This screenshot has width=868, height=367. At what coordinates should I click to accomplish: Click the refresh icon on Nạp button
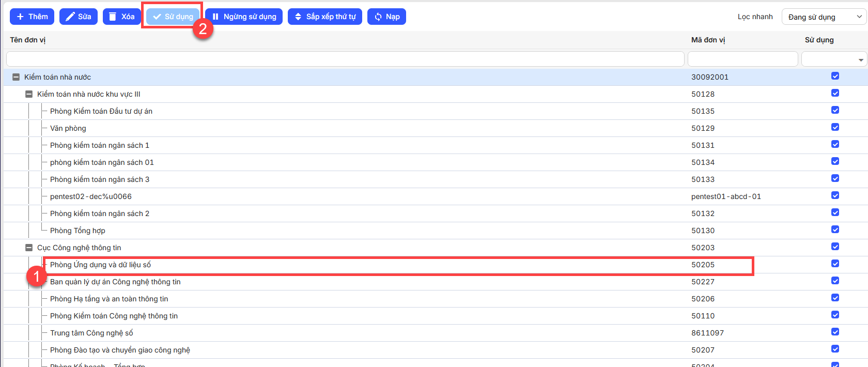(378, 17)
